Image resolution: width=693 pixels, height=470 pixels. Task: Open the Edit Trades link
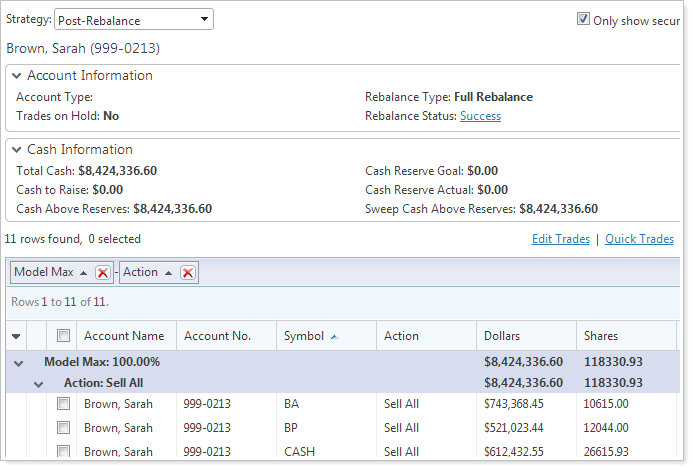pos(560,239)
